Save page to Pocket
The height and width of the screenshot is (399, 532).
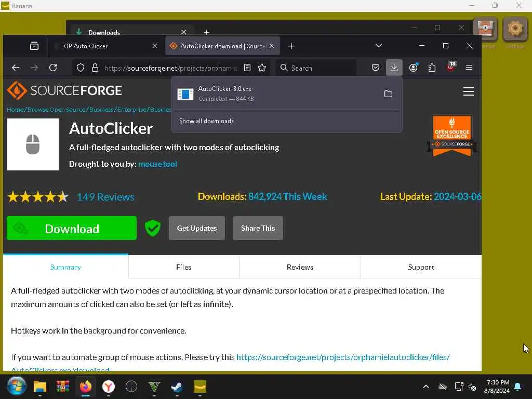(376, 68)
